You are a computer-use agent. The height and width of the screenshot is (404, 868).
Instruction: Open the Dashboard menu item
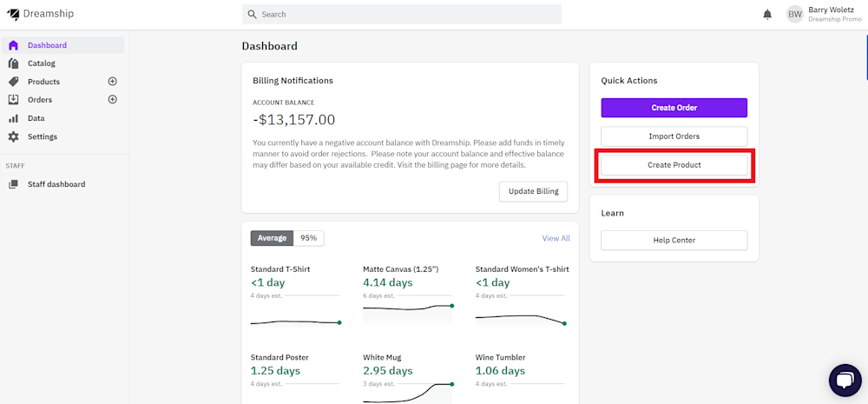(x=62, y=45)
